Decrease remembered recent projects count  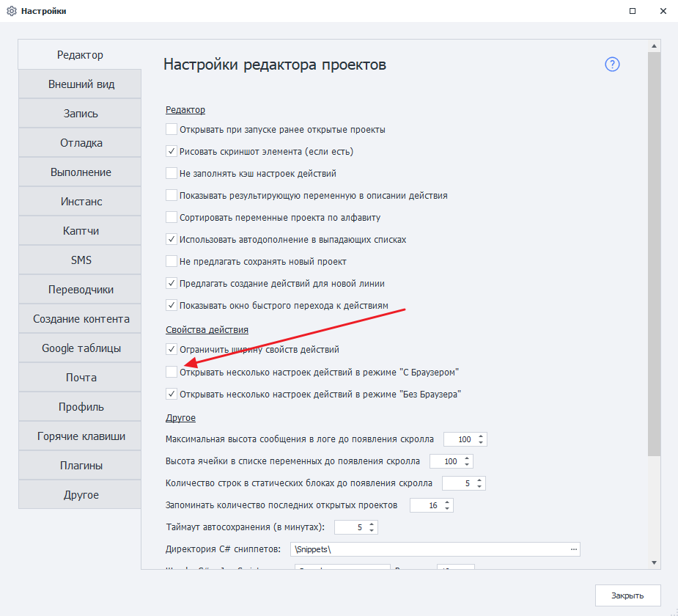447,508
